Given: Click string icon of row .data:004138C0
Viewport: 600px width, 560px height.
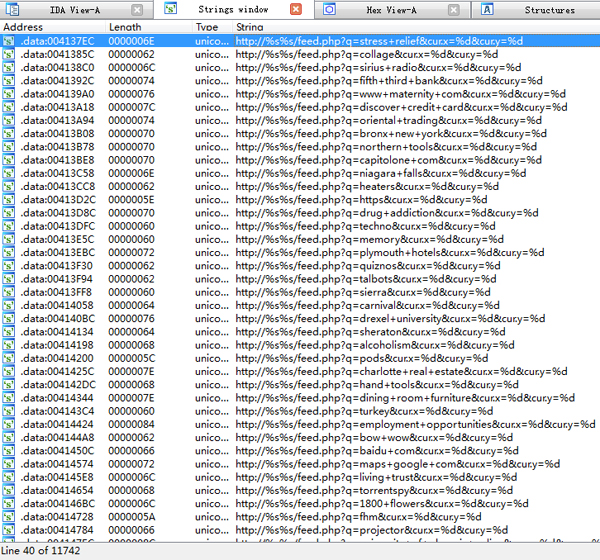Looking at the screenshot, I should (x=9, y=68).
